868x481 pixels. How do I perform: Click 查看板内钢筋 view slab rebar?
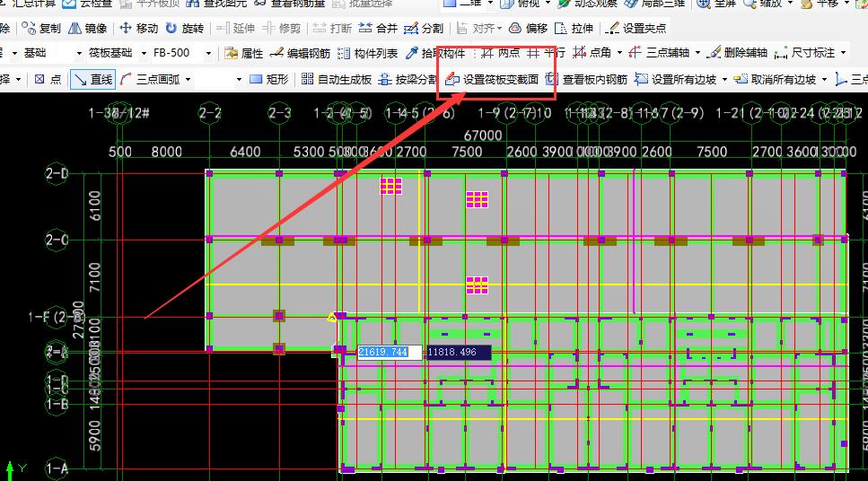coord(587,80)
